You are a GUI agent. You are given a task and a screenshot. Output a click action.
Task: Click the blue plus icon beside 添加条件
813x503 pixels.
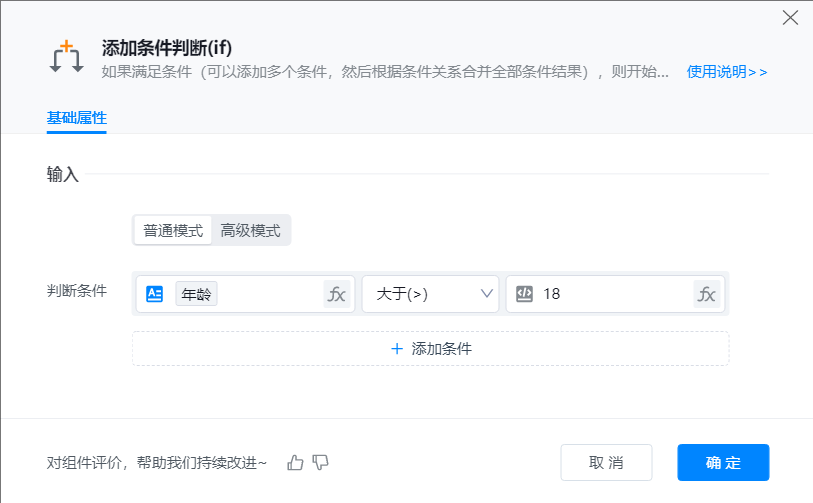tap(397, 348)
